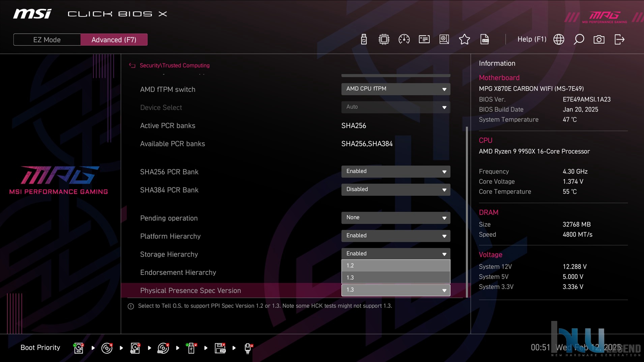Open the CPU chip icon in the top toolbar

pyautogui.click(x=384, y=39)
